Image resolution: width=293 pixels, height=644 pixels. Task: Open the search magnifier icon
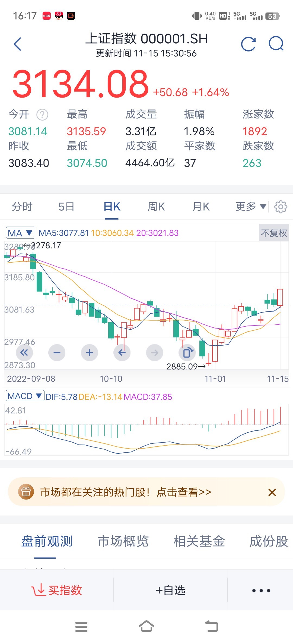point(276,44)
